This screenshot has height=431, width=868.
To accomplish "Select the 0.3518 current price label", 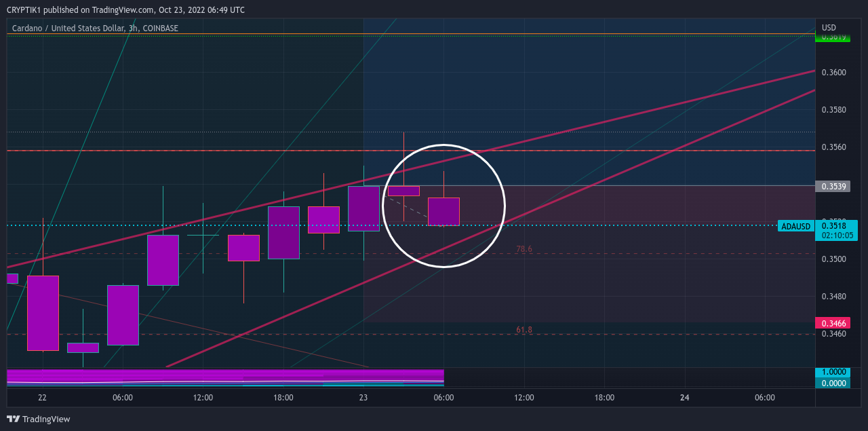I will tap(833, 226).
